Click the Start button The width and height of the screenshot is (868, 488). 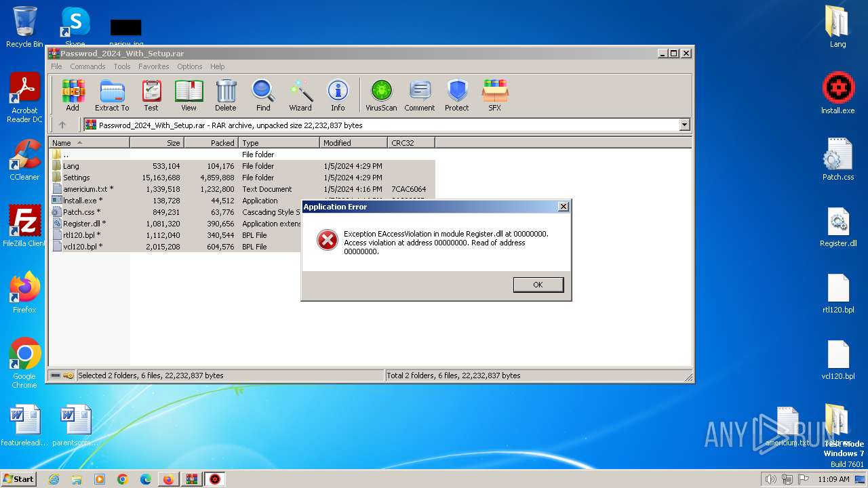18,479
